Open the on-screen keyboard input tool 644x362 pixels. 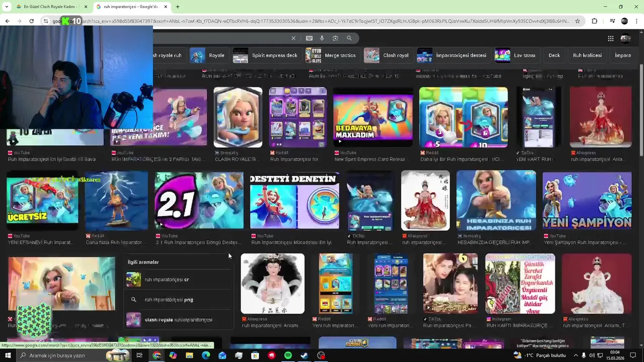[x=309, y=38]
